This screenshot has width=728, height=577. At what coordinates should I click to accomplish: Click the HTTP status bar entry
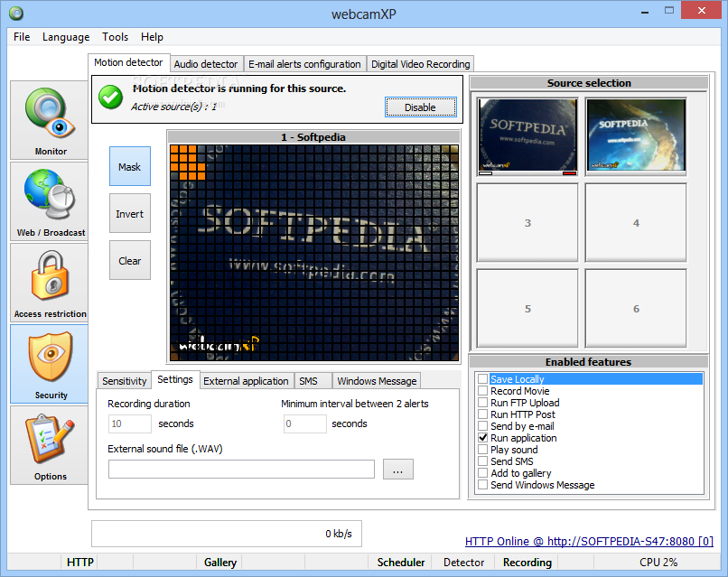click(79, 563)
